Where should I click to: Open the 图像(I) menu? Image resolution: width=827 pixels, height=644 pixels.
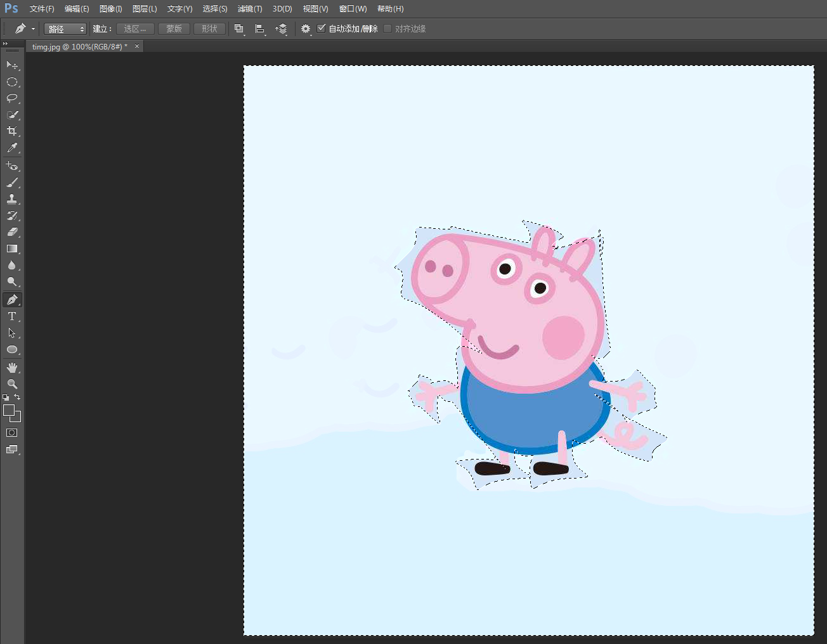(111, 9)
